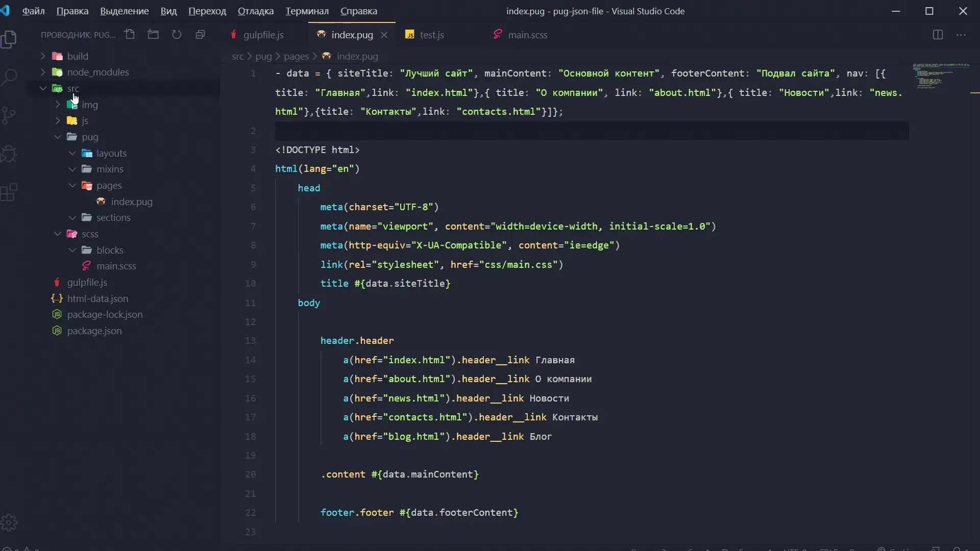Split the editor to the right
Image resolution: width=980 pixels, height=551 pixels.
click(938, 35)
